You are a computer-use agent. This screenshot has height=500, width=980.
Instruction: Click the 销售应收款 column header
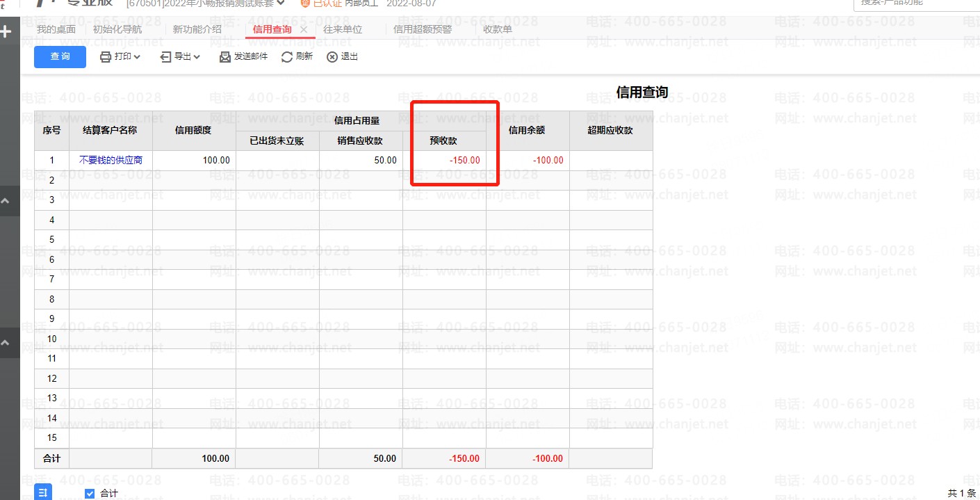pyautogui.click(x=361, y=140)
